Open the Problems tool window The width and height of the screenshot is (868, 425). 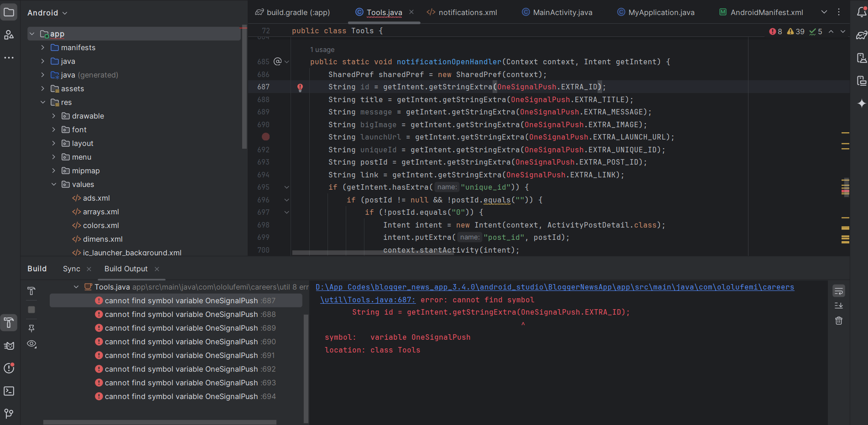(x=9, y=368)
